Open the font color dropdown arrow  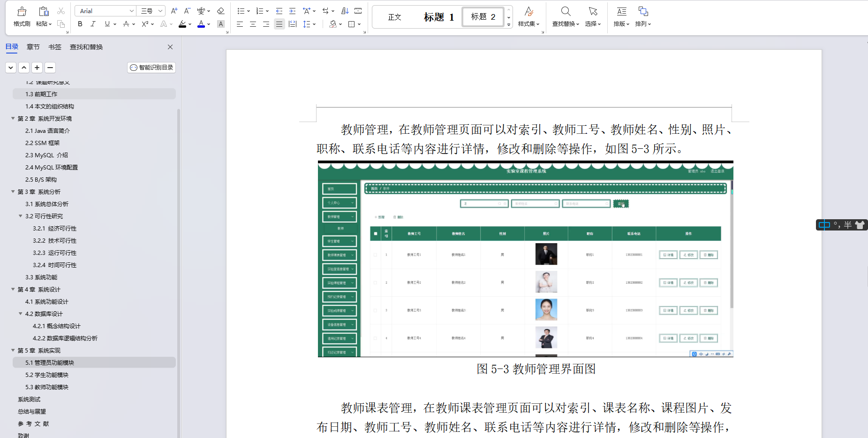pyautogui.click(x=209, y=24)
